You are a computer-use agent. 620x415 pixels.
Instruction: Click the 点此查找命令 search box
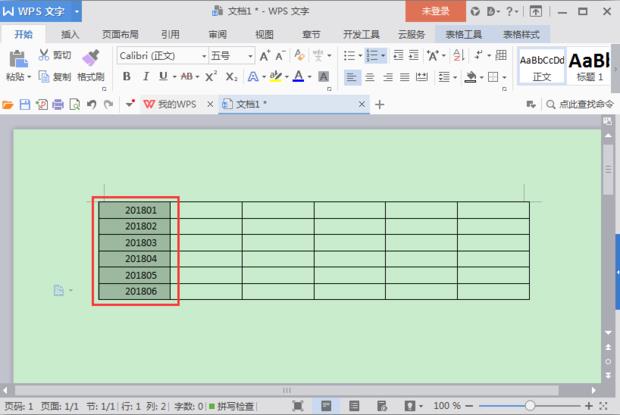pyautogui.click(x=580, y=104)
